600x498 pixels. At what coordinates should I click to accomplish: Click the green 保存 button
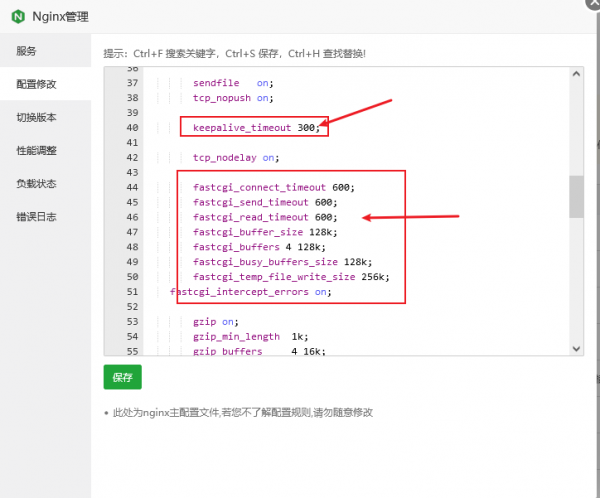122,377
